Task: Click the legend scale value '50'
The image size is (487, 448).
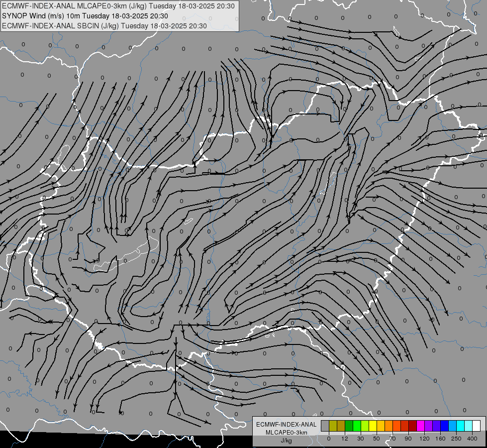Action: [x=377, y=439]
